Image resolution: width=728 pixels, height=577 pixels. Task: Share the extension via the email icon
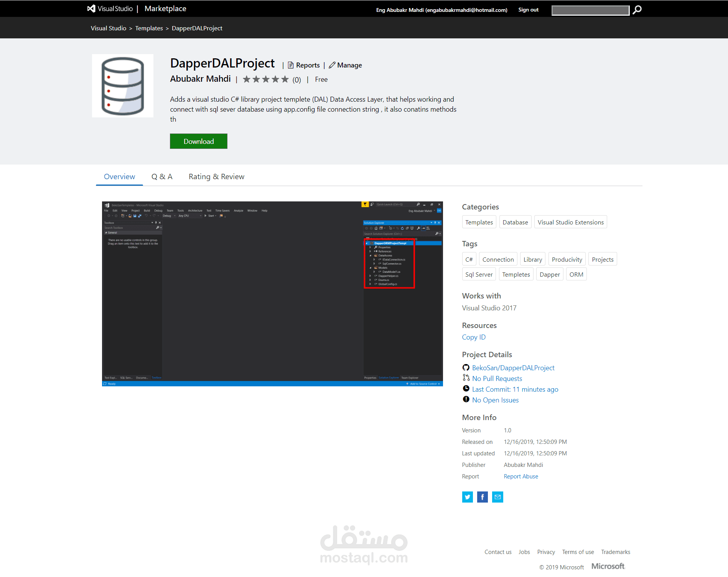(497, 497)
